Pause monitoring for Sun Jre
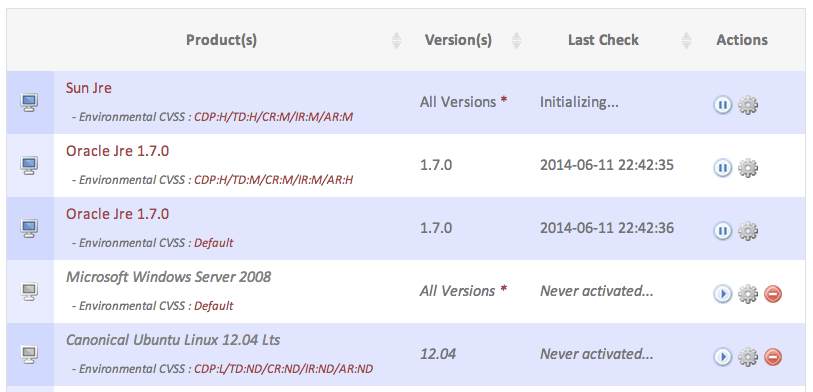The image size is (813, 392). click(722, 105)
